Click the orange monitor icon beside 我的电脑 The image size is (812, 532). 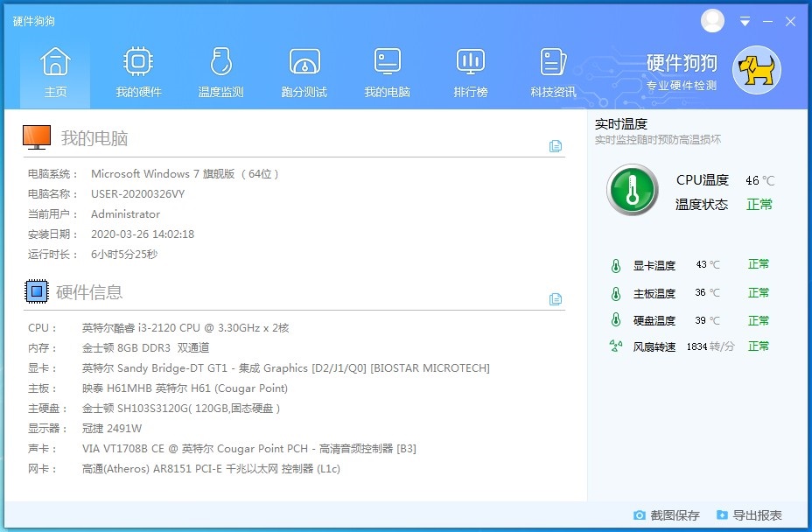point(37,137)
